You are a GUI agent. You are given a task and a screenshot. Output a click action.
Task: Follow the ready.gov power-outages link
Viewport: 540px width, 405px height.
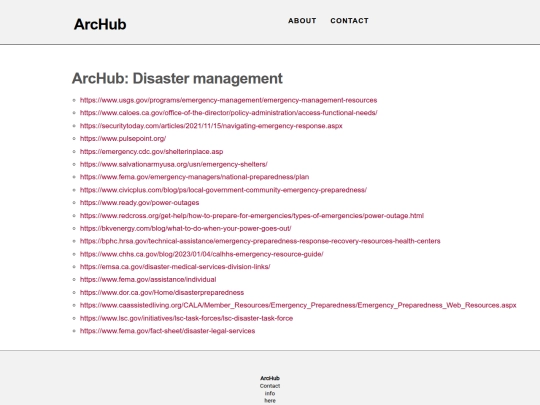[139, 202]
